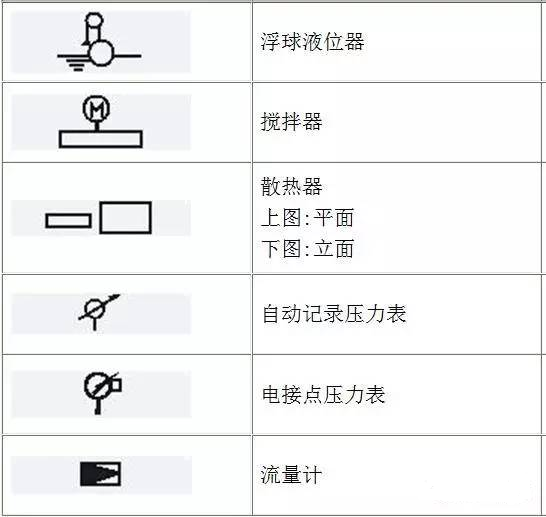Click the 流量计 label
The image size is (546, 517).
tap(291, 475)
